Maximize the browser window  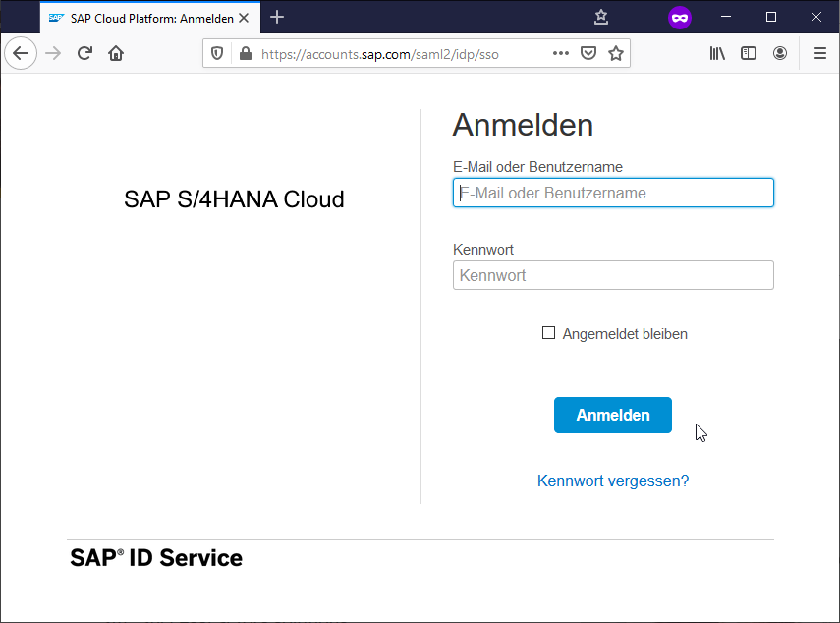771,17
